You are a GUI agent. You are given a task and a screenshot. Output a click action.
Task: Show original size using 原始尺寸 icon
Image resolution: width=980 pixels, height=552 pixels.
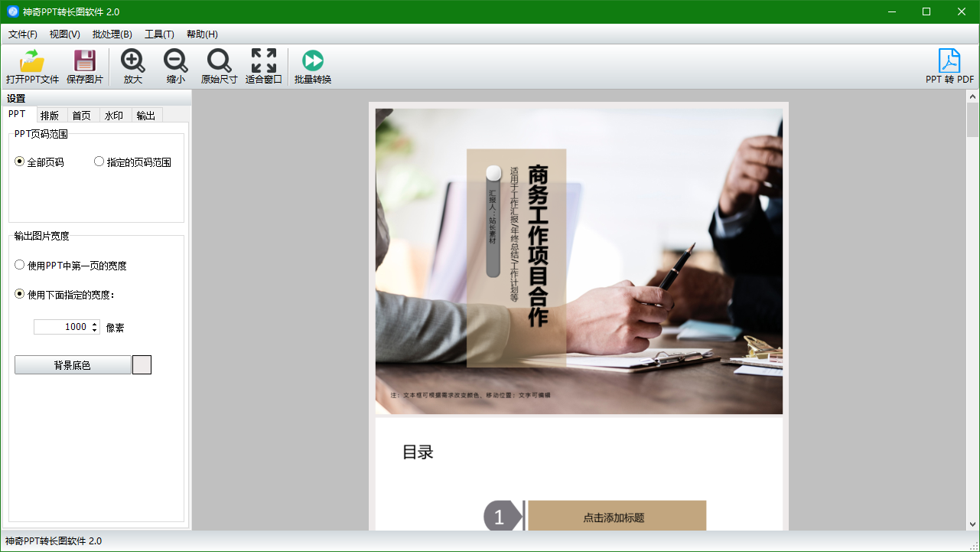click(219, 61)
